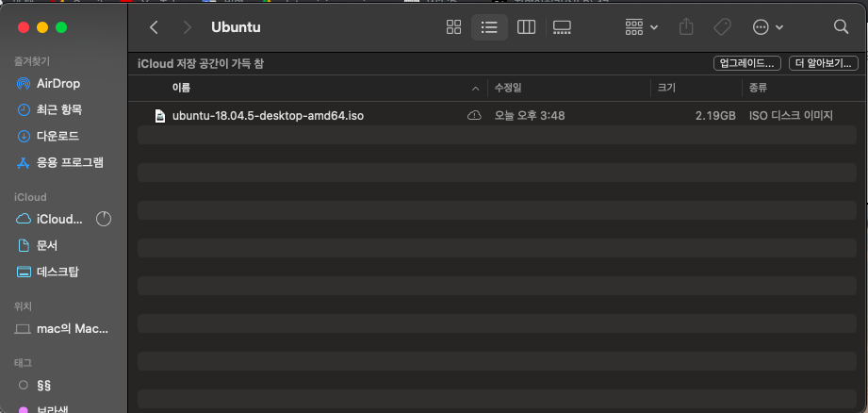
Task: Zoom window with green button
Action: coord(61,27)
